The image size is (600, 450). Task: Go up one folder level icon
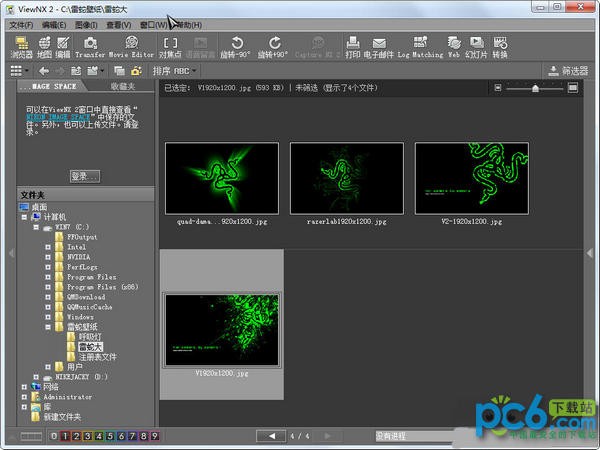coord(76,71)
